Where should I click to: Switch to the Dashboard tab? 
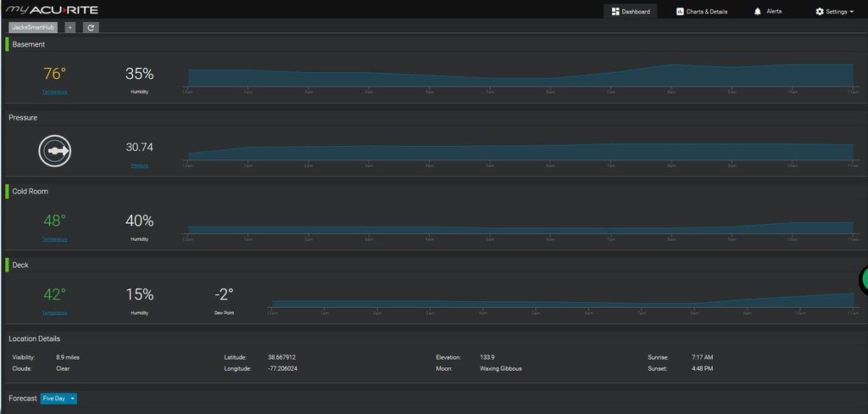(x=631, y=12)
